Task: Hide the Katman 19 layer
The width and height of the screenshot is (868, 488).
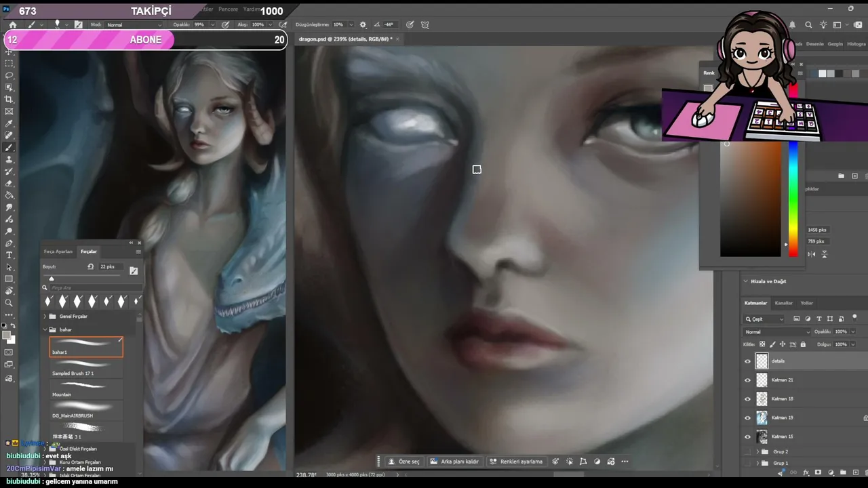Action: (747, 418)
